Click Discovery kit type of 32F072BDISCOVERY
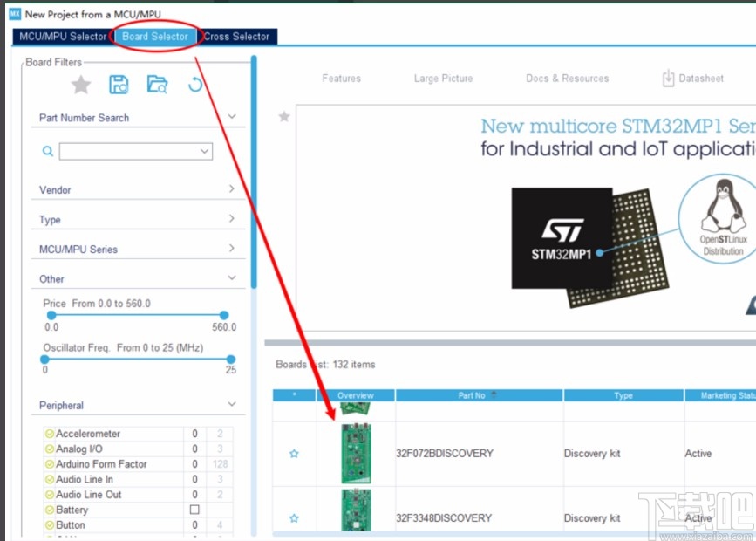This screenshot has width=756, height=541. tap(592, 453)
